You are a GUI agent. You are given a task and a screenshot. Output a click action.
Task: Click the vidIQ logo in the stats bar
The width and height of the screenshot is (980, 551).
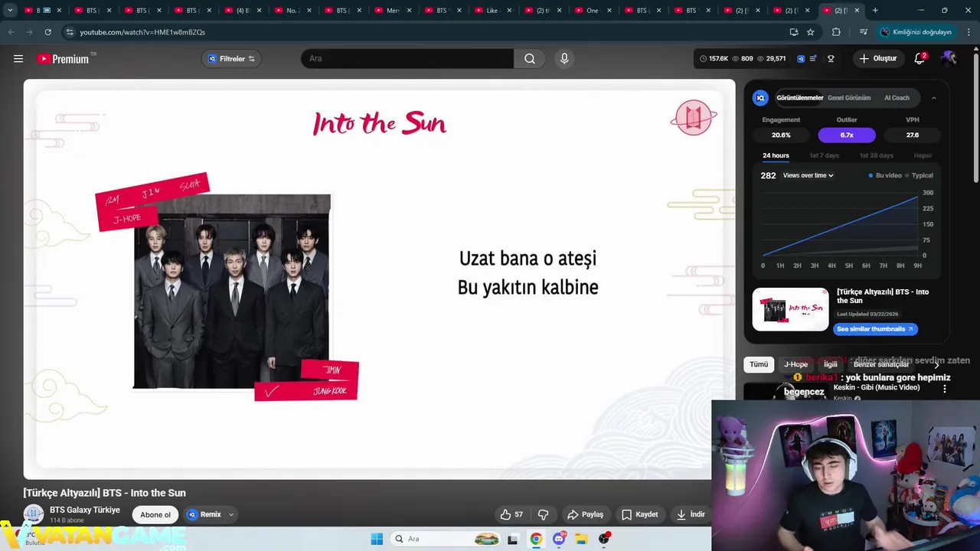[x=801, y=59]
